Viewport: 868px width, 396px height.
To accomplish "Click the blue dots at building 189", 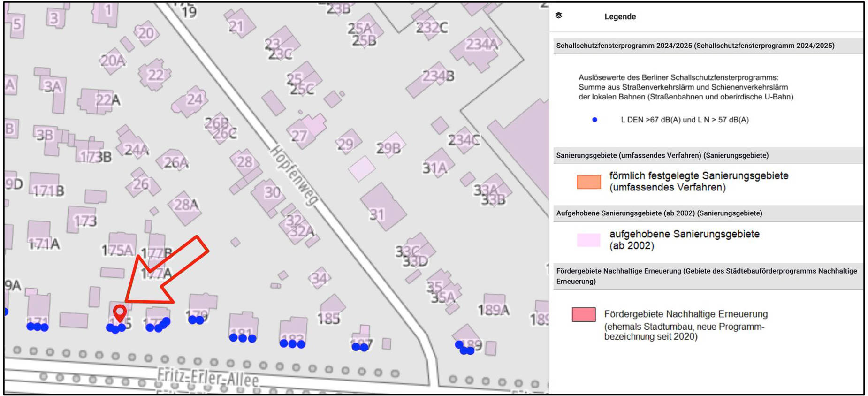I will pos(464,349).
